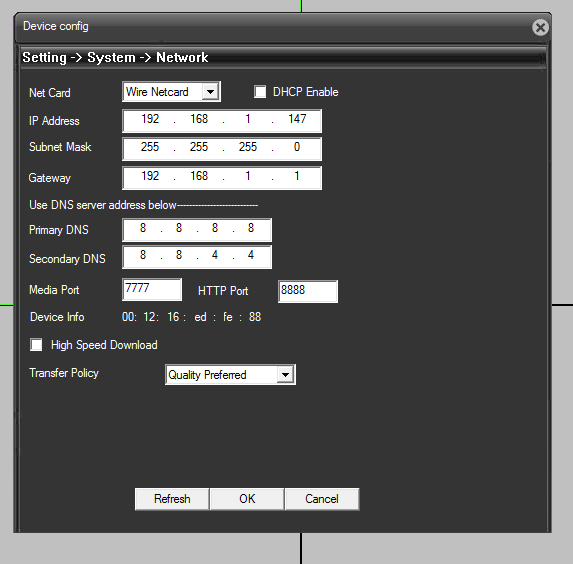Toggle High Speed Download checkbox
This screenshot has height=564, width=573.
pyautogui.click(x=36, y=345)
